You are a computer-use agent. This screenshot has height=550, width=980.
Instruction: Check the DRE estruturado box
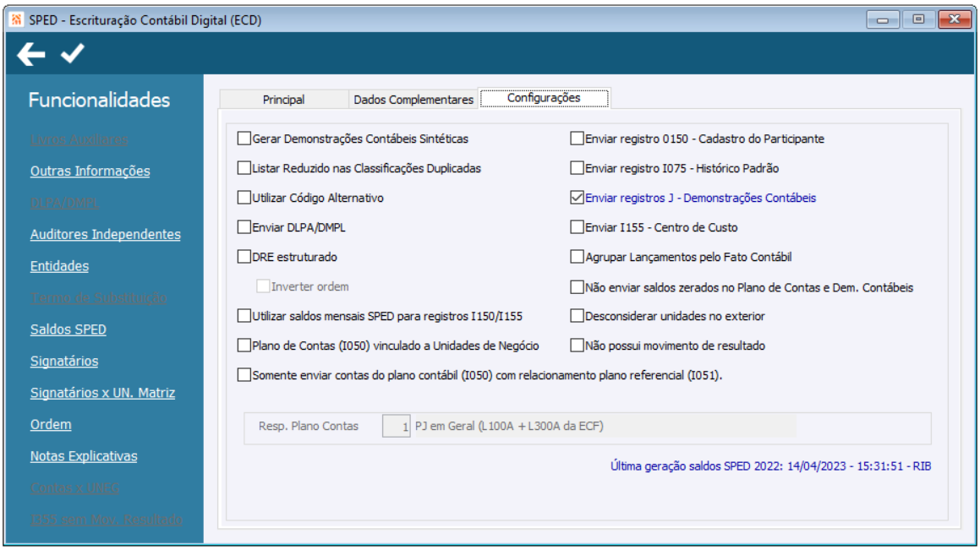pos(244,257)
